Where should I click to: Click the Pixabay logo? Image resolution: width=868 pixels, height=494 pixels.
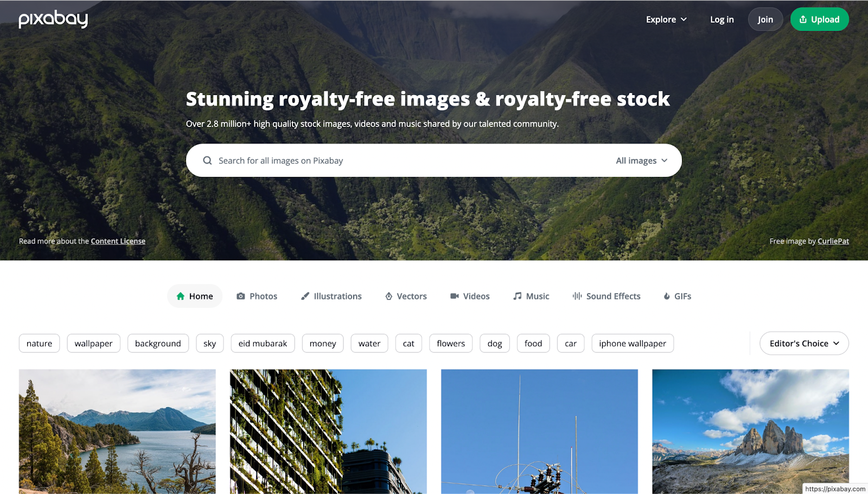point(53,19)
